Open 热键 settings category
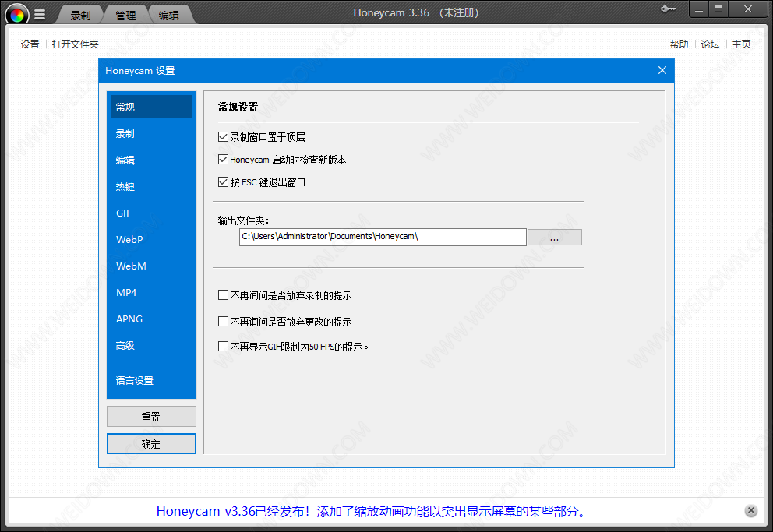773x532 pixels. 151,187
